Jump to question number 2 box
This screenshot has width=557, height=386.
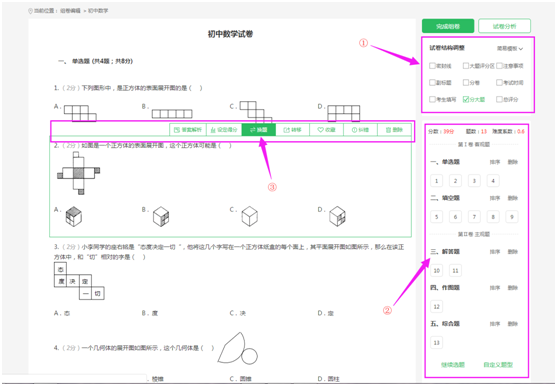[455, 181]
